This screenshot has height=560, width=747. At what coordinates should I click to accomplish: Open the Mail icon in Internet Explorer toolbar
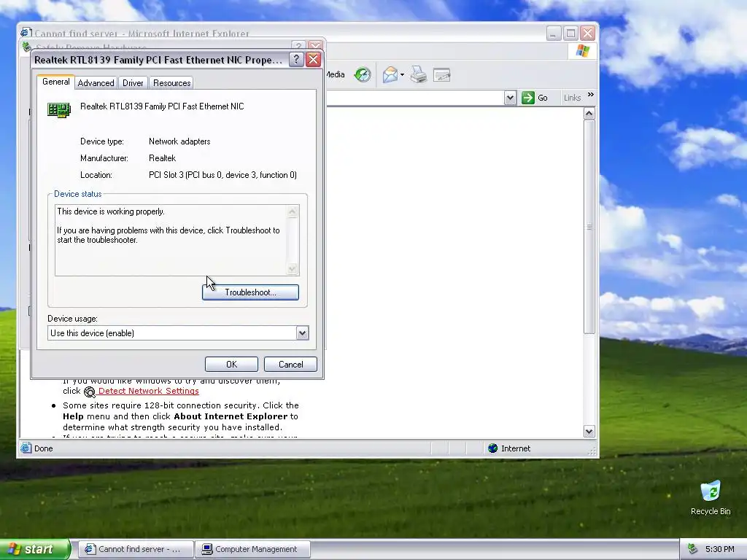coord(390,75)
